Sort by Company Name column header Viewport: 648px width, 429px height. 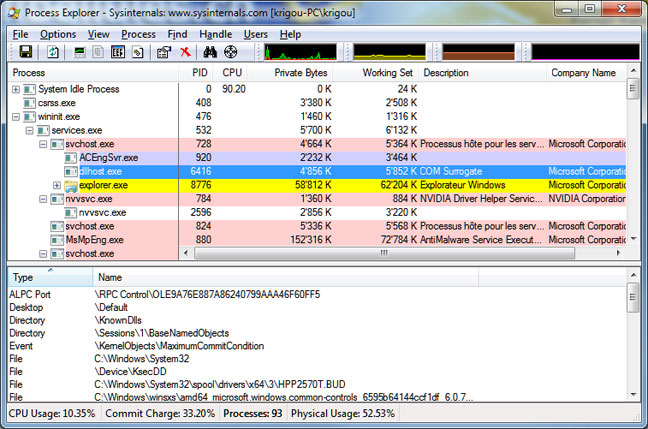(x=586, y=73)
